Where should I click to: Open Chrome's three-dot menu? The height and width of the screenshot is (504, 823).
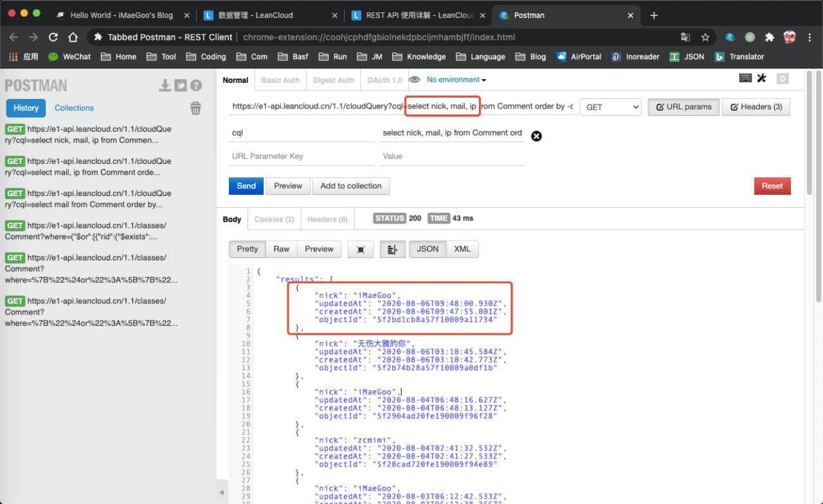tap(809, 37)
